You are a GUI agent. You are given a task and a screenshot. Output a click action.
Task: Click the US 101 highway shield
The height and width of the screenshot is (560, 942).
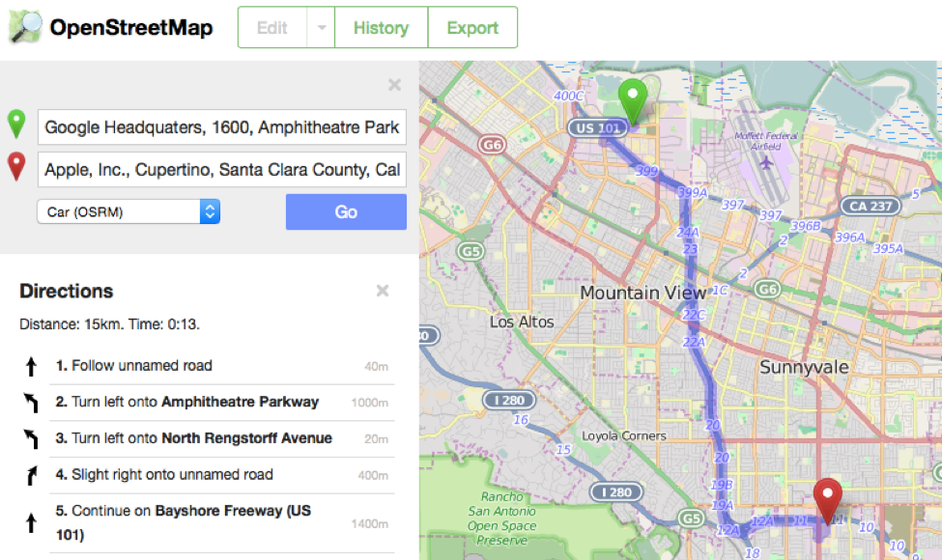(598, 127)
